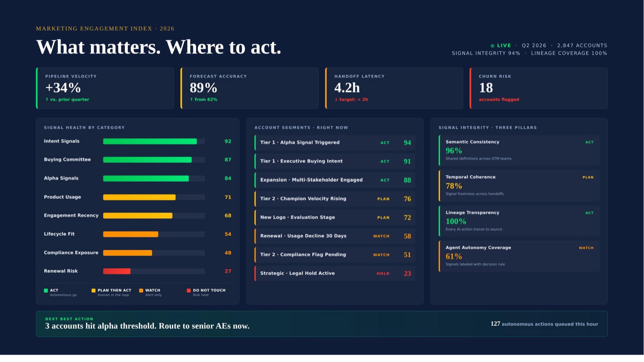Click the HOLD tag on Legal Hold row
Viewport: 644px width, 362px height.
pos(383,273)
